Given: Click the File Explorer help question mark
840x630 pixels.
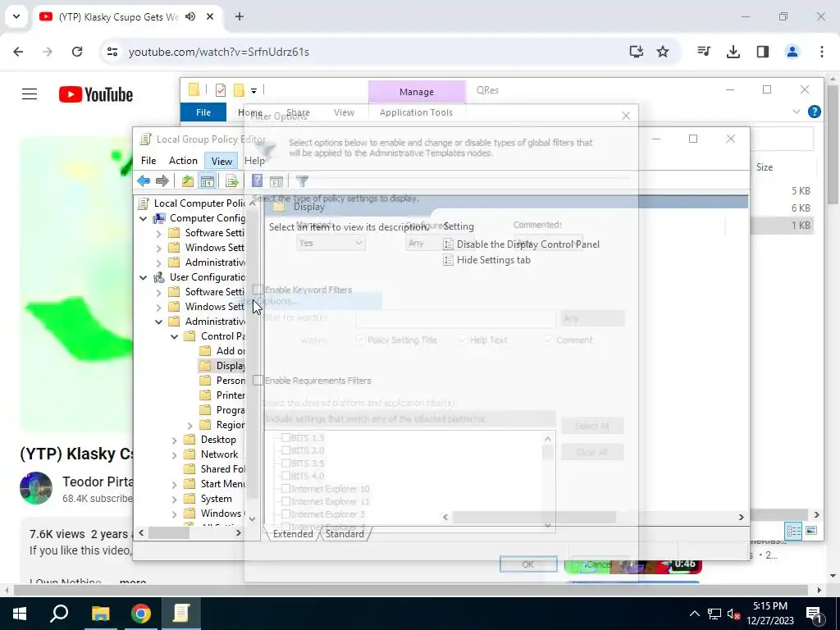Looking at the screenshot, I should tap(815, 112).
